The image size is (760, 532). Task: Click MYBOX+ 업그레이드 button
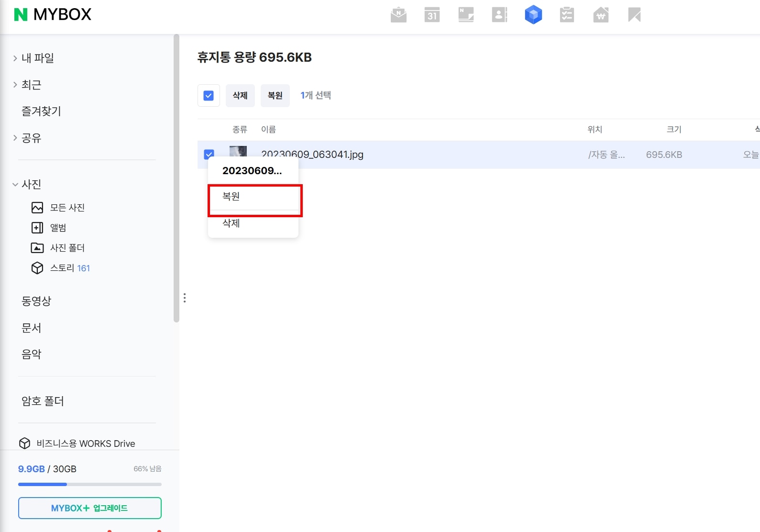[x=90, y=508]
